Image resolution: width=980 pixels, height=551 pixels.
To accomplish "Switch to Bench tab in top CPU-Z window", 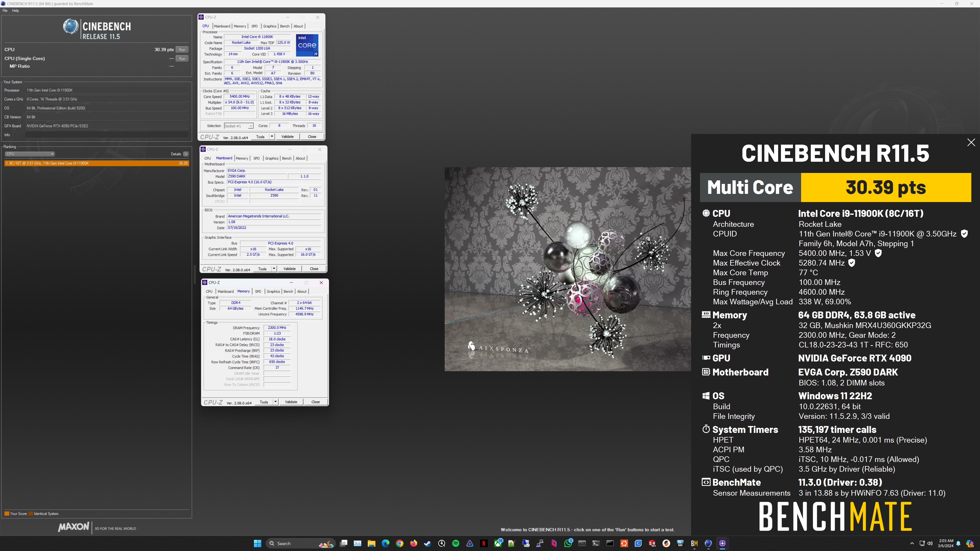I will point(285,26).
